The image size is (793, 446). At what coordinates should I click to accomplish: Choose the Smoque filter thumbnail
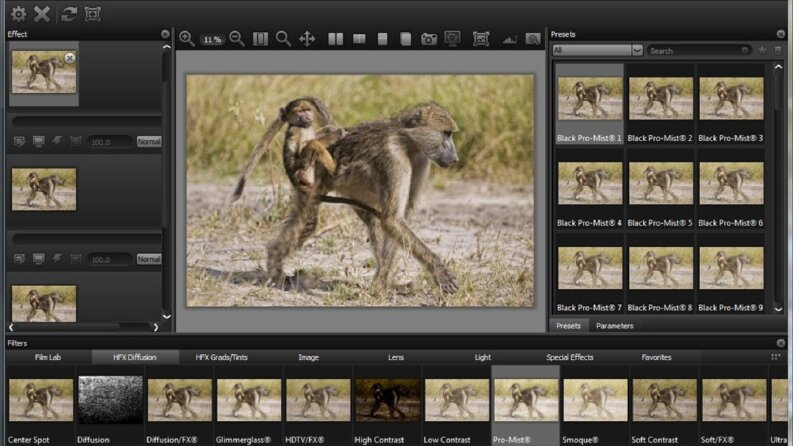pos(595,400)
